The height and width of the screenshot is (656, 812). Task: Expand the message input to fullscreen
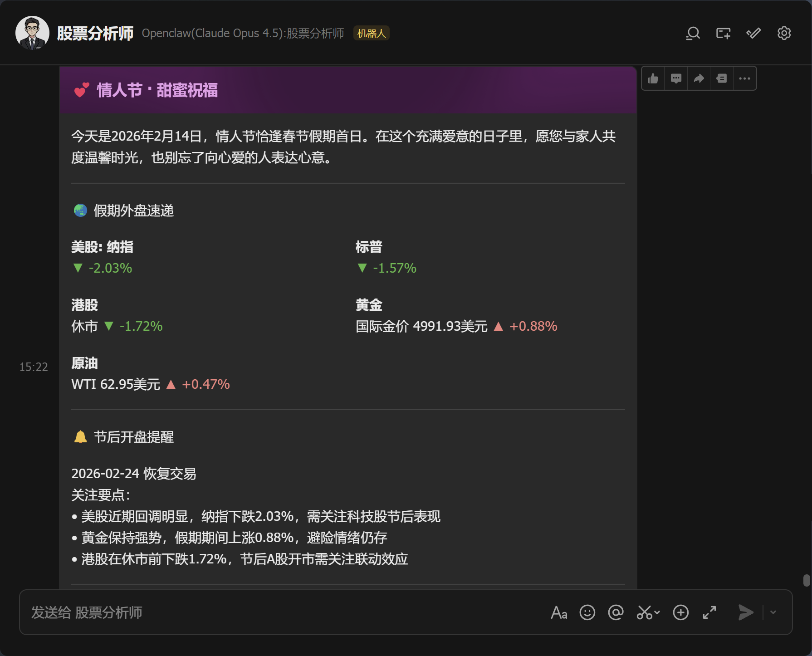[x=709, y=612]
